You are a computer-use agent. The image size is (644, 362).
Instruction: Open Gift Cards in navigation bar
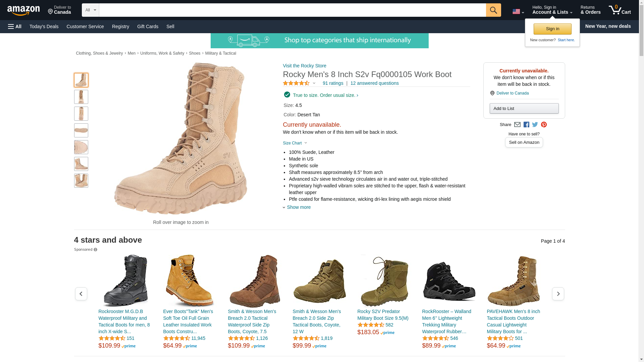[x=148, y=26]
